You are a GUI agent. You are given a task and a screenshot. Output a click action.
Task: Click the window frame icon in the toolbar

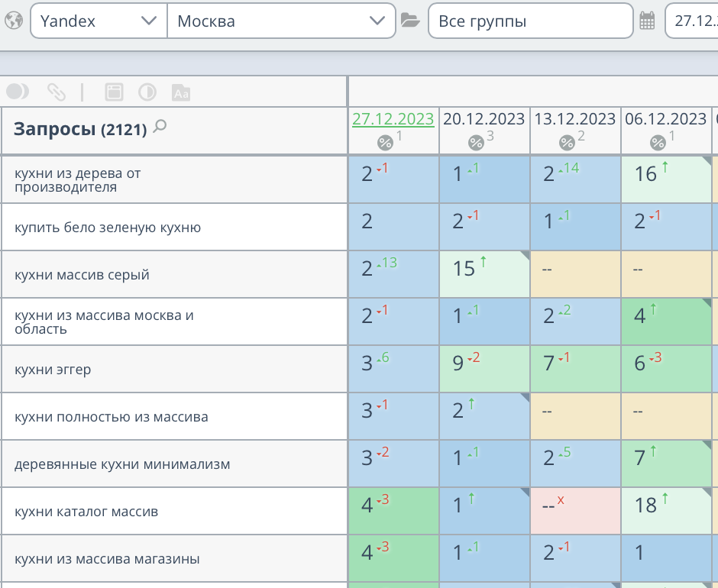tap(113, 92)
